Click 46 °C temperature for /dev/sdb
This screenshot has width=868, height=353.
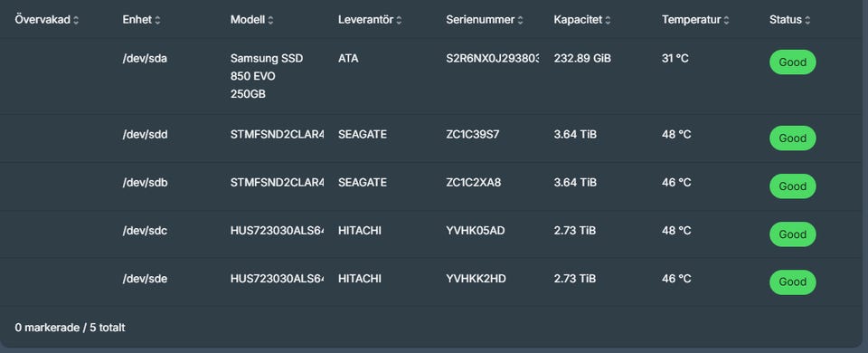point(676,183)
